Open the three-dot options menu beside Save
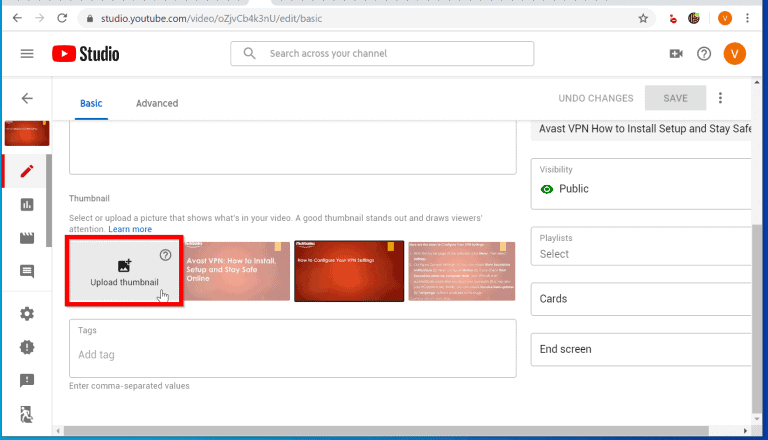Viewport: 768px width, 440px height. click(720, 98)
